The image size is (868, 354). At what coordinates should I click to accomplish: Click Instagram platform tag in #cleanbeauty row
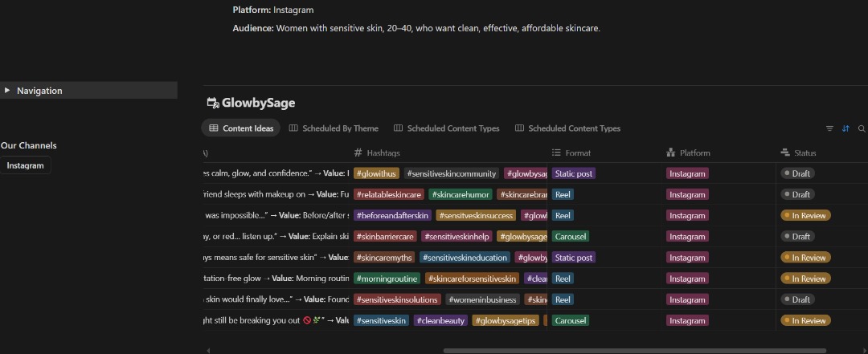point(687,321)
